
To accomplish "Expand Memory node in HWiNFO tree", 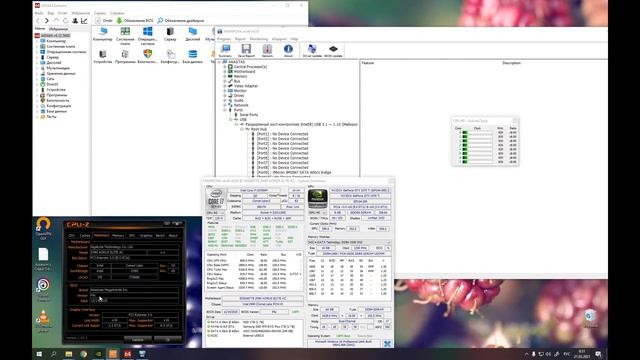I will tap(225, 76).
